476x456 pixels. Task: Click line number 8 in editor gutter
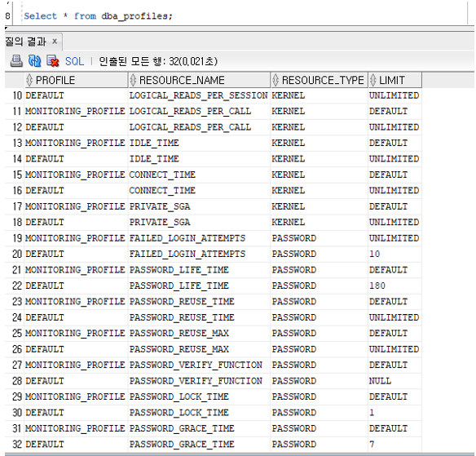(7, 15)
